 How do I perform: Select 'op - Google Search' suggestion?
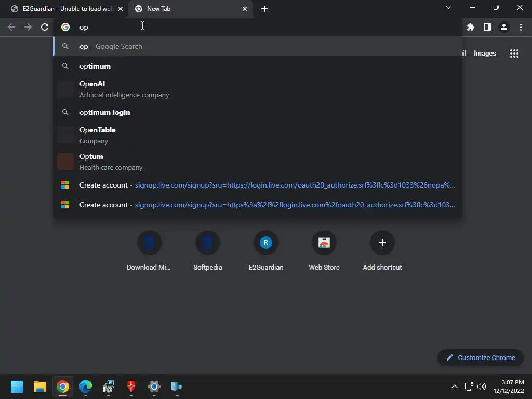tap(258, 46)
